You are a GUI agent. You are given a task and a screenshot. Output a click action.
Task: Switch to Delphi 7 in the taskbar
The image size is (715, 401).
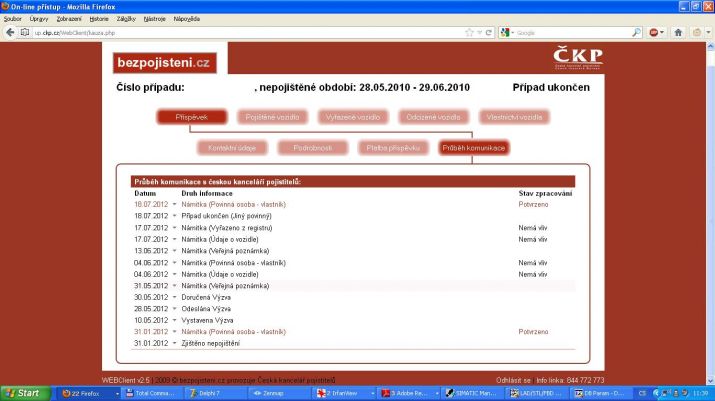(215, 393)
